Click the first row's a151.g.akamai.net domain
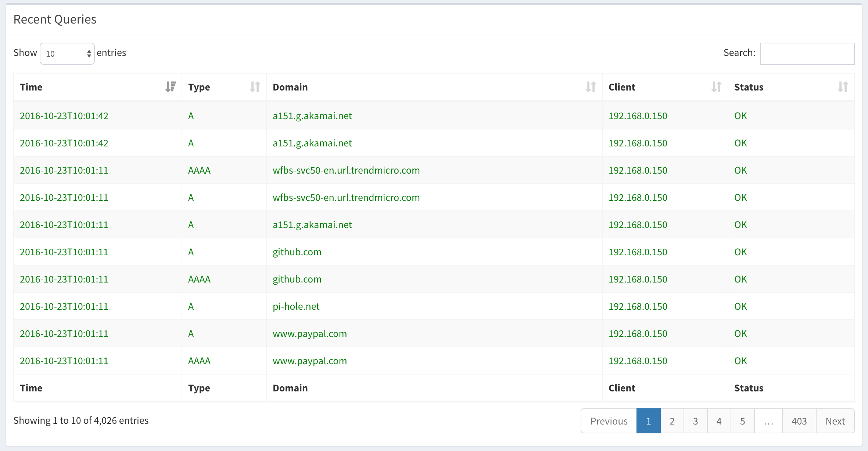The width and height of the screenshot is (868, 451). click(x=312, y=116)
